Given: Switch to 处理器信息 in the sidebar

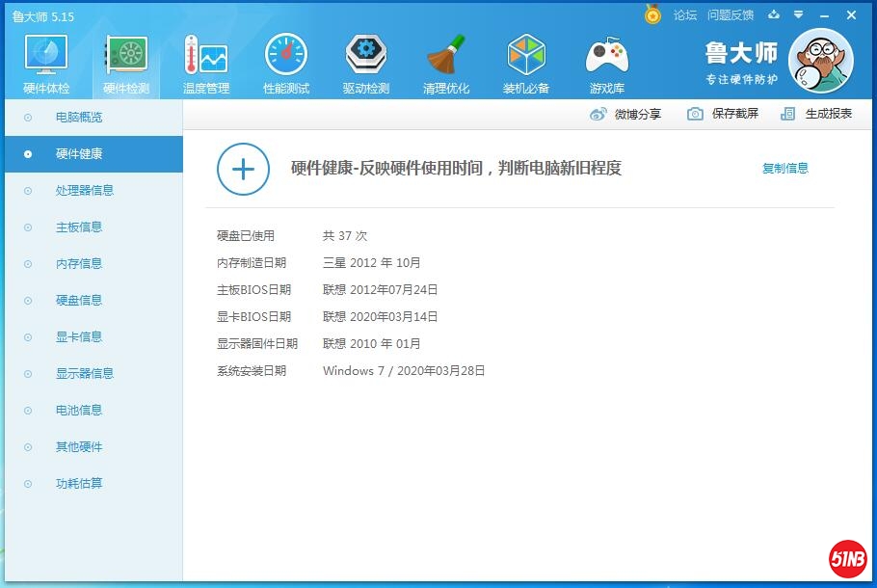Looking at the screenshot, I should coord(85,191).
